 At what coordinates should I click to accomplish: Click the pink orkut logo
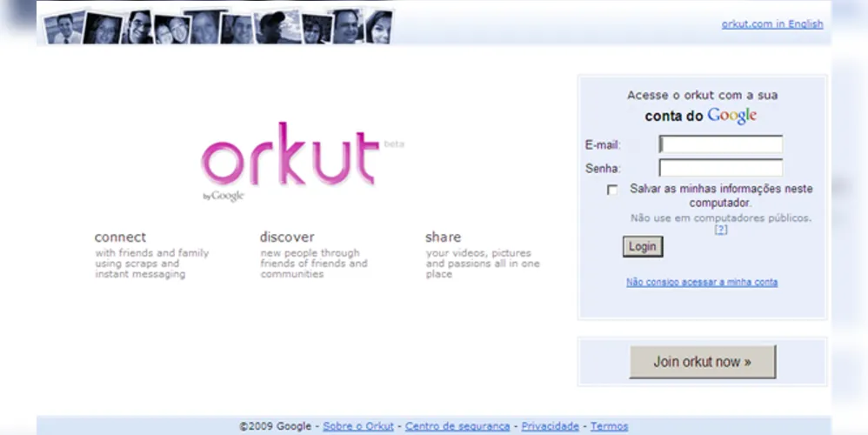click(290, 155)
